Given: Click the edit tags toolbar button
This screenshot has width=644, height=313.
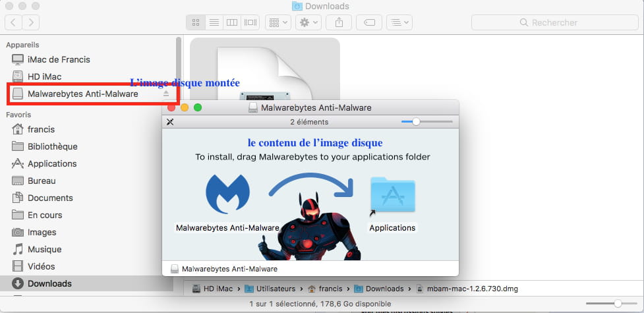Looking at the screenshot, I should coord(369,22).
